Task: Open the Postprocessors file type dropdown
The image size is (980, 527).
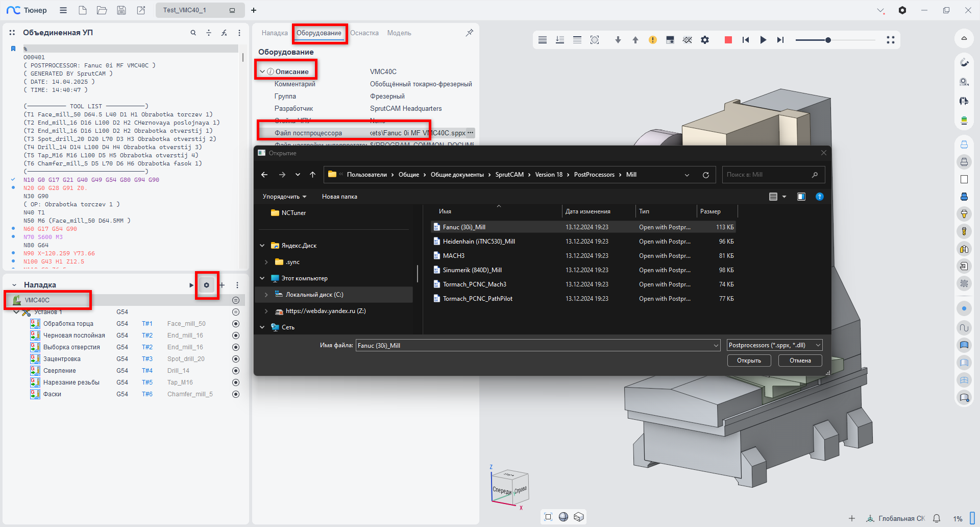Action: point(774,345)
